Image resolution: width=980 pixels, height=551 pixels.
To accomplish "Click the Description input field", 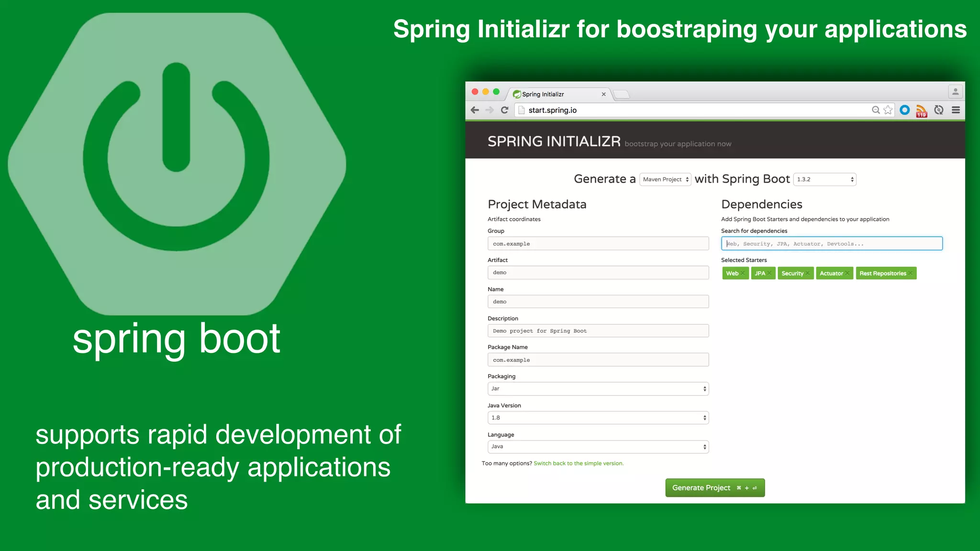I will tap(598, 331).
